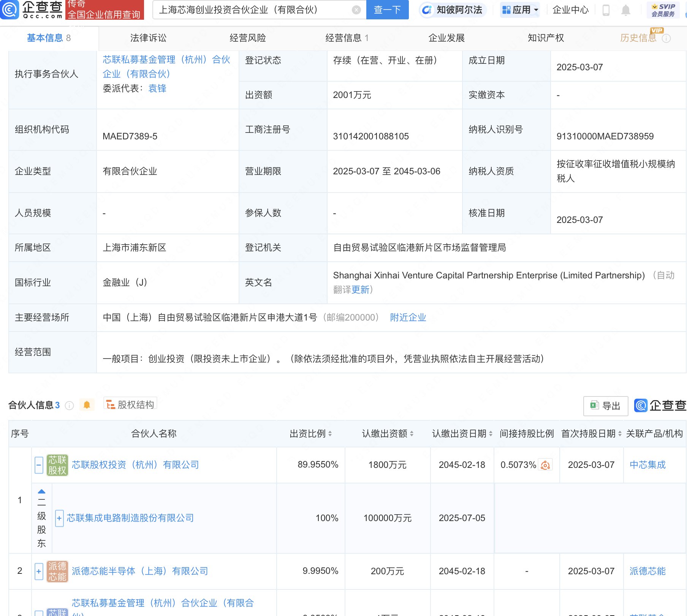
Task: Click info icon beside 历史信息 tab
Action: 666,38
